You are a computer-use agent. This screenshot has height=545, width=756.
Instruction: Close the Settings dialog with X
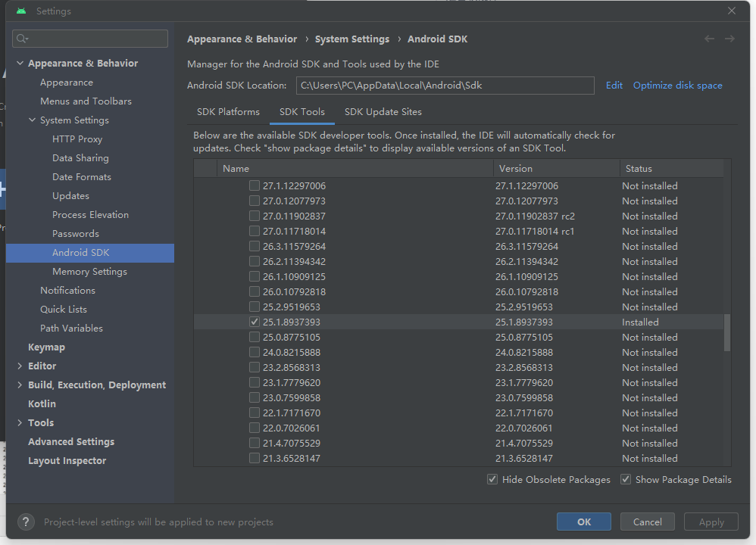coord(732,11)
